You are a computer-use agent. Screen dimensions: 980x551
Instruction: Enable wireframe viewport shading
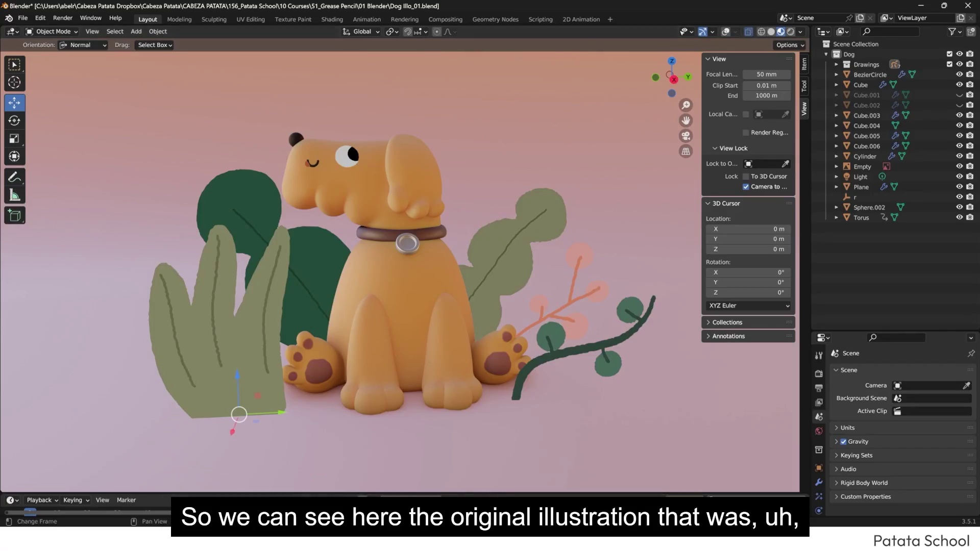click(x=761, y=32)
